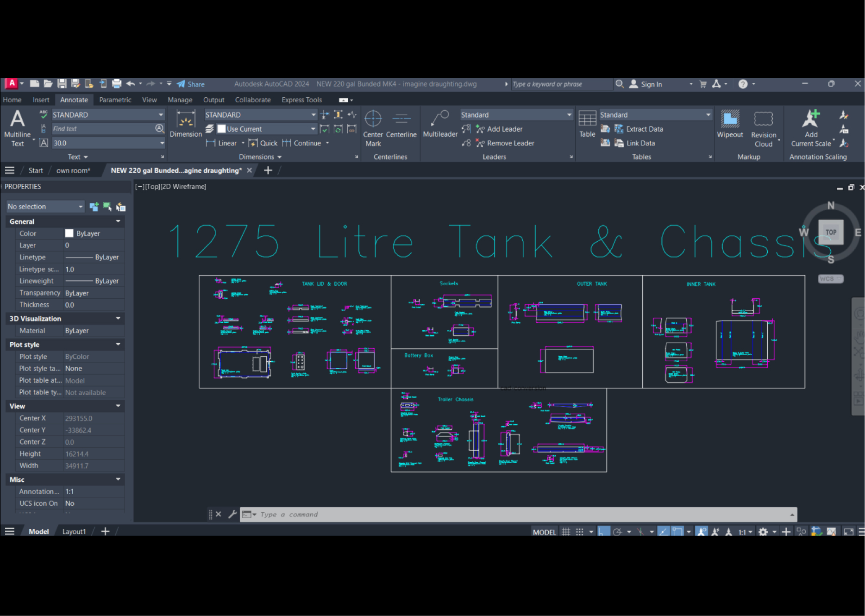
Task: Collapse the General properties section
Action: [x=118, y=221]
